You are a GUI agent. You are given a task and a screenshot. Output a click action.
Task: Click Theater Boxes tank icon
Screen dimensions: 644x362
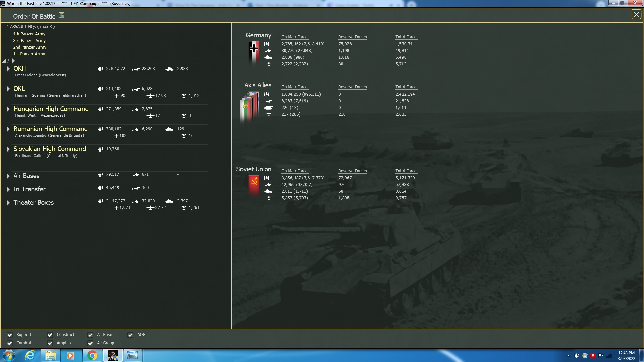(170, 201)
